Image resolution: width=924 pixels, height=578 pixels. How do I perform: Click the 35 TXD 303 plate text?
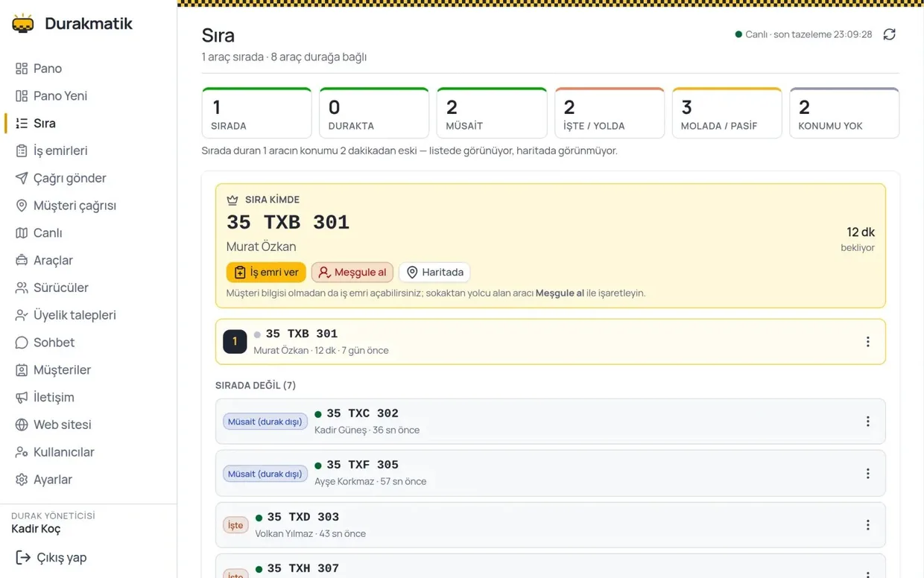point(303,517)
